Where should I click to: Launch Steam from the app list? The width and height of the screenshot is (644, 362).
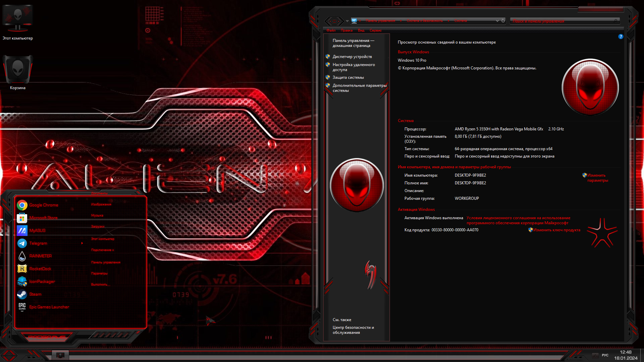click(35, 294)
